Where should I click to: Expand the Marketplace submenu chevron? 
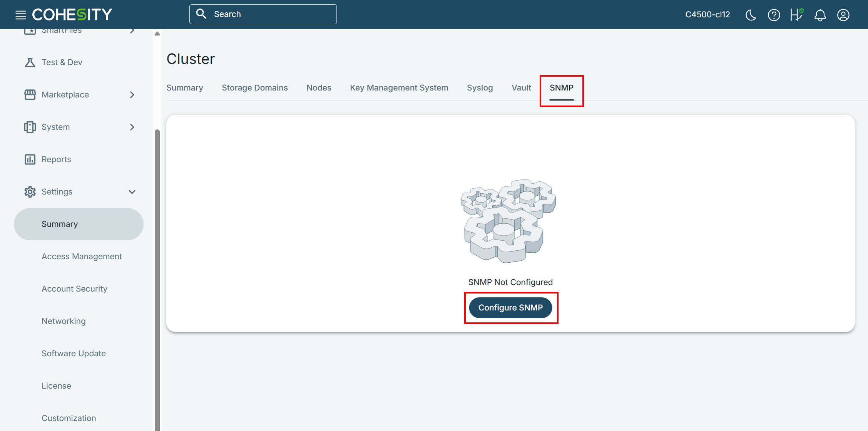tap(132, 94)
